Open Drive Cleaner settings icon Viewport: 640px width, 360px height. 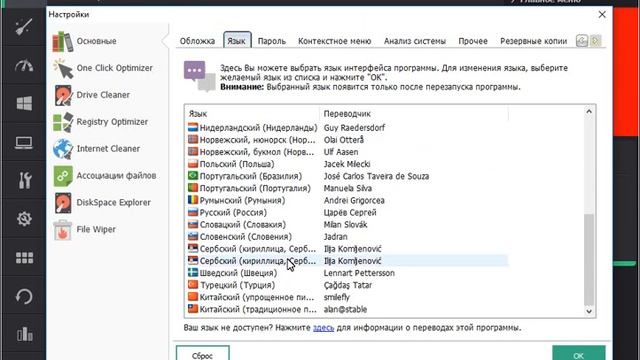coord(63,95)
